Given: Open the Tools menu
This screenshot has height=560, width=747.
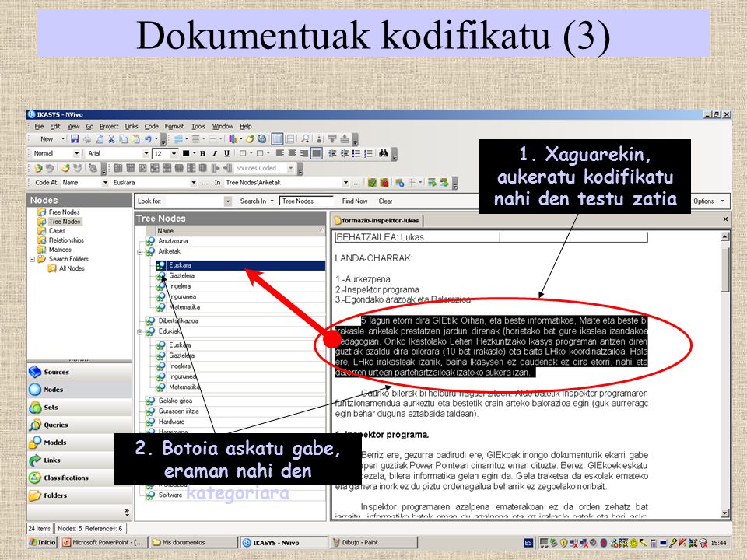Looking at the screenshot, I should point(198,126).
